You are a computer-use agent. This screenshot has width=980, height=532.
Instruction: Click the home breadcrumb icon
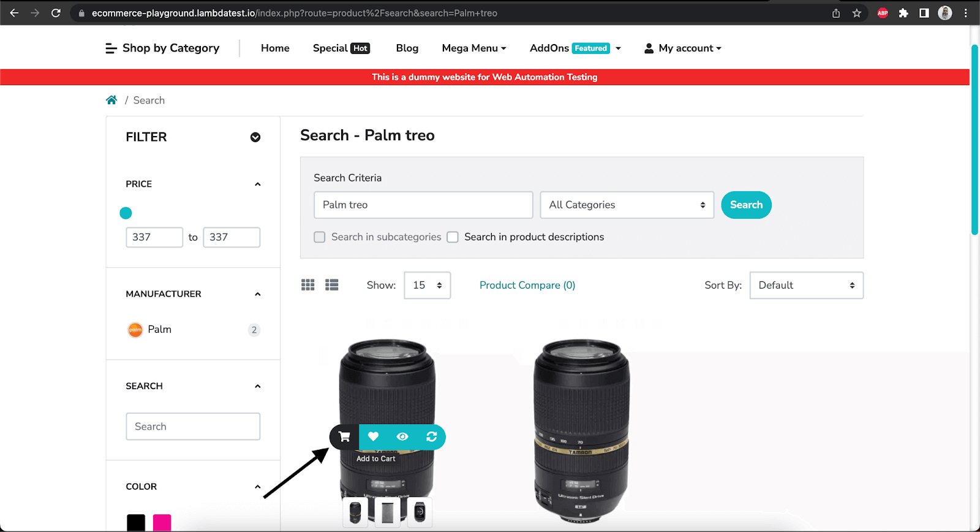point(111,100)
